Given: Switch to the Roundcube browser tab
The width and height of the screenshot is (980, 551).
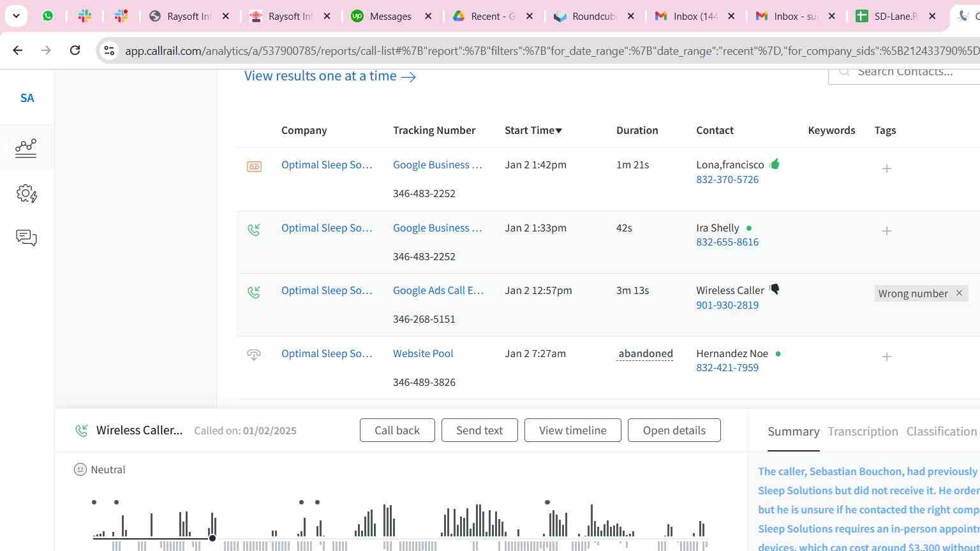Looking at the screenshot, I should [x=593, y=16].
